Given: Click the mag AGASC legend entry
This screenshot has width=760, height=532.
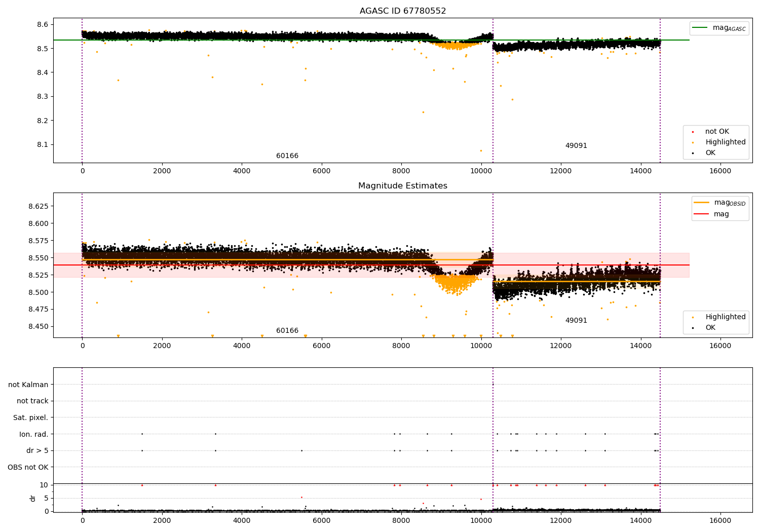Looking at the screenshot, I should (x=729, y=28).
